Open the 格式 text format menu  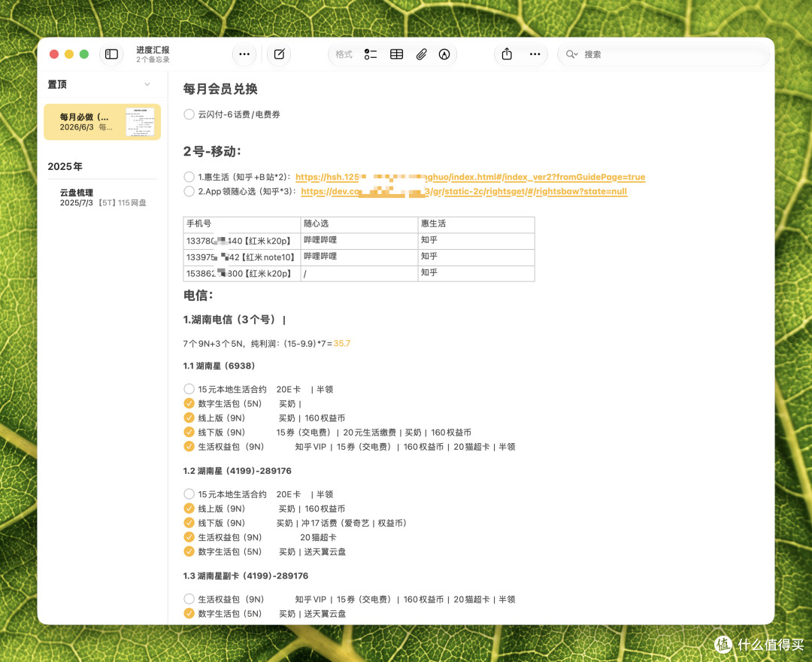(344, 54)
